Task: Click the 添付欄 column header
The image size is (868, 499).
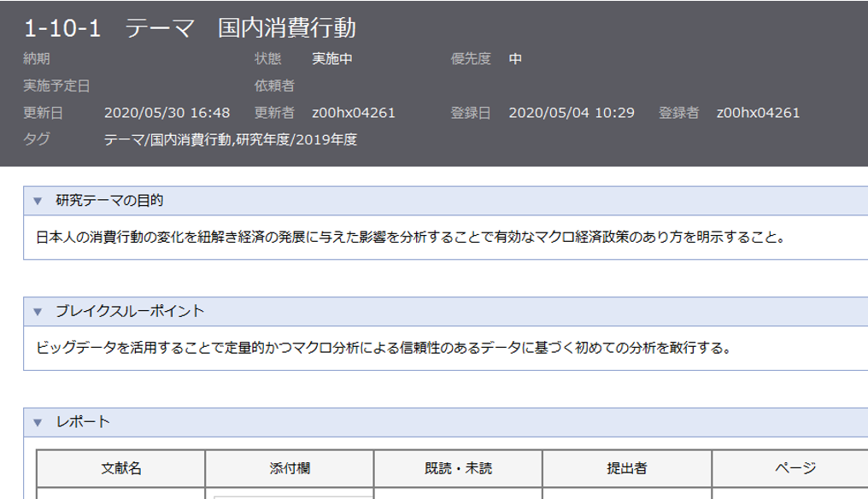Action: pyautogui.click(x=289, y=467)
